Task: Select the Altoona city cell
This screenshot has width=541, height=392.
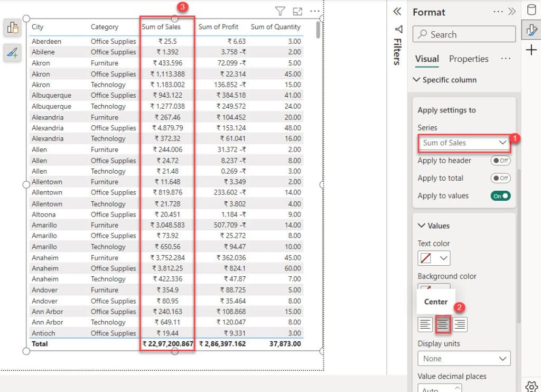Action: pyautogui.click(x=43, y=214)
